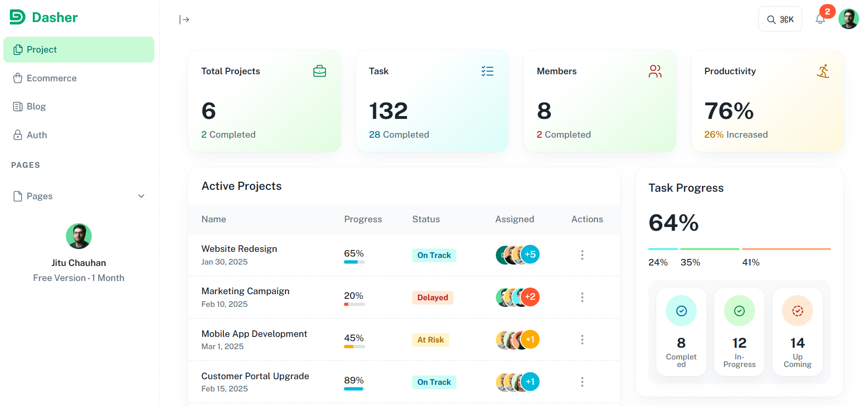Click the 35% segment label
868x406 pixels.
[690, 262]
